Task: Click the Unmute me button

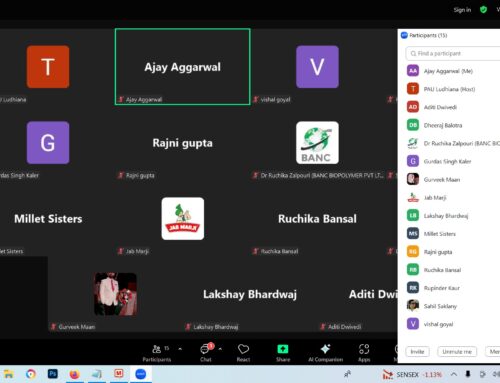Action: pos(457,351)
